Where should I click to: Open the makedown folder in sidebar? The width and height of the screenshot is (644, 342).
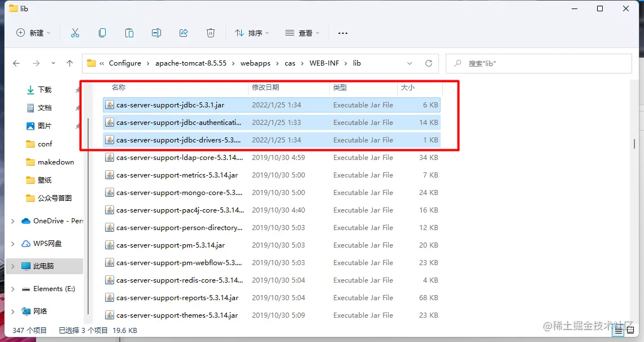50,162
